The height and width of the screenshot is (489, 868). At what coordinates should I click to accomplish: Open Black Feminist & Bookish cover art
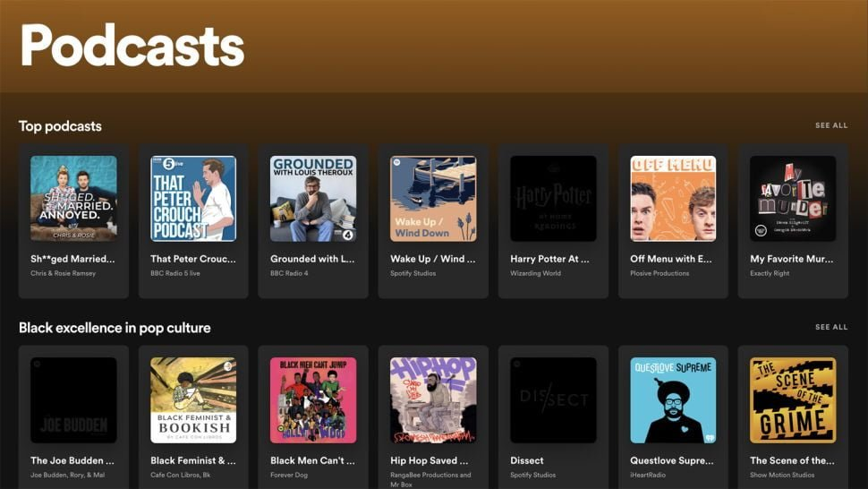tap(193, 399)
